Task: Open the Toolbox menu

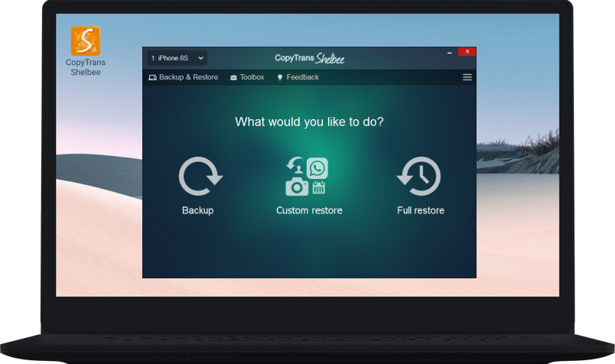Action: (x=247, y=77)
